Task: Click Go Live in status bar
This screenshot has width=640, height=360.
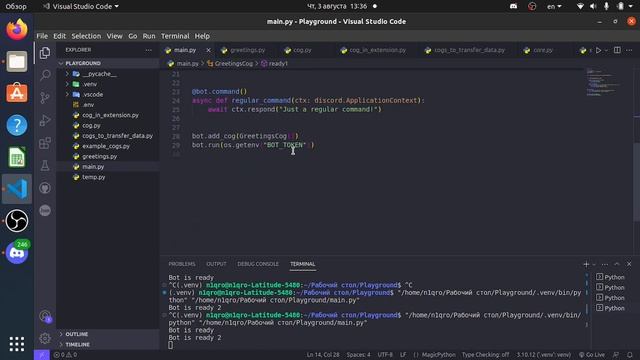Action: coord(591,355)
